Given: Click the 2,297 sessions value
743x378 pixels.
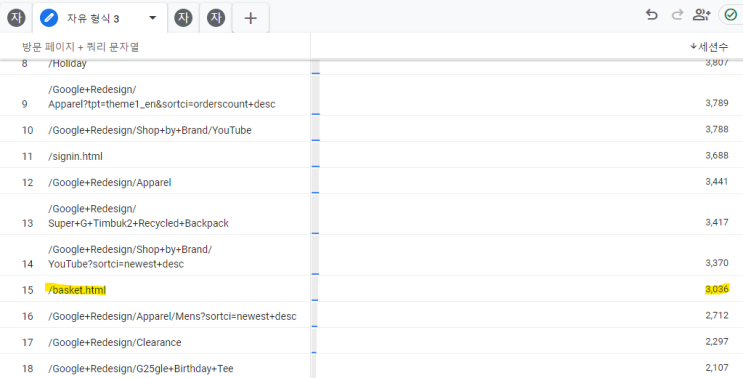Looking at the screenshot, I should (716, 341).
